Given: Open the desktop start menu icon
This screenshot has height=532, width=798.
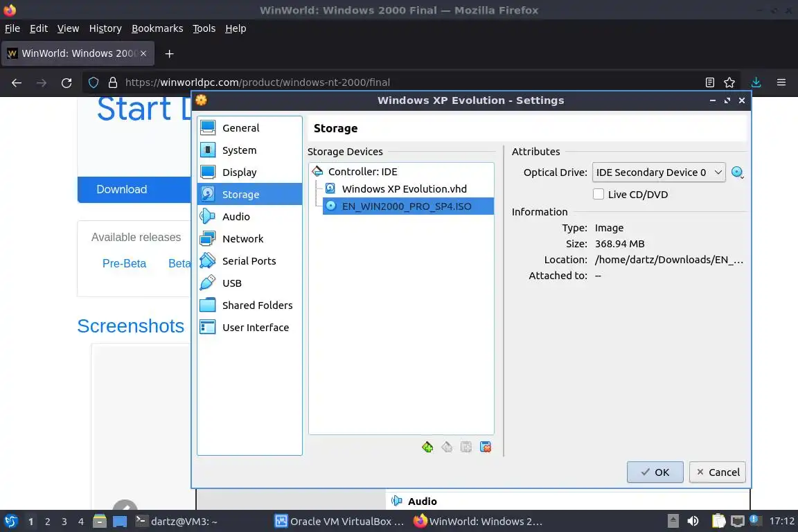Looking at the screenshot, I should coord(10,521).
